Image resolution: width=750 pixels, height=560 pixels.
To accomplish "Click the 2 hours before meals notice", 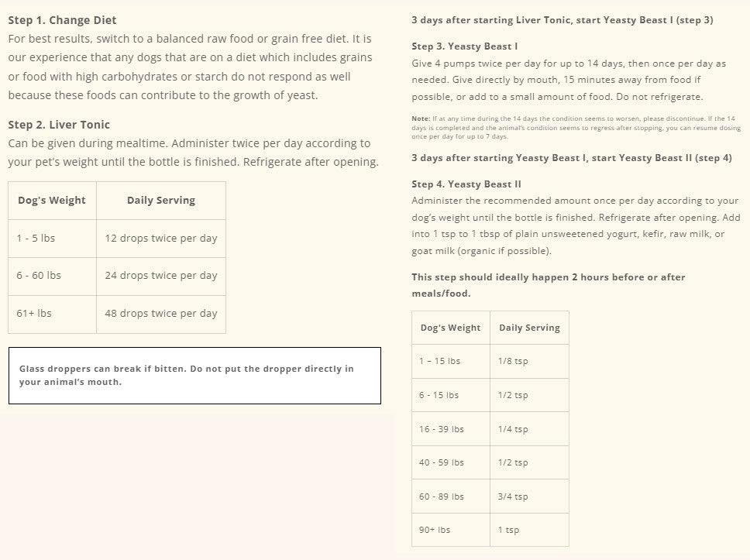I will (548, 285).
